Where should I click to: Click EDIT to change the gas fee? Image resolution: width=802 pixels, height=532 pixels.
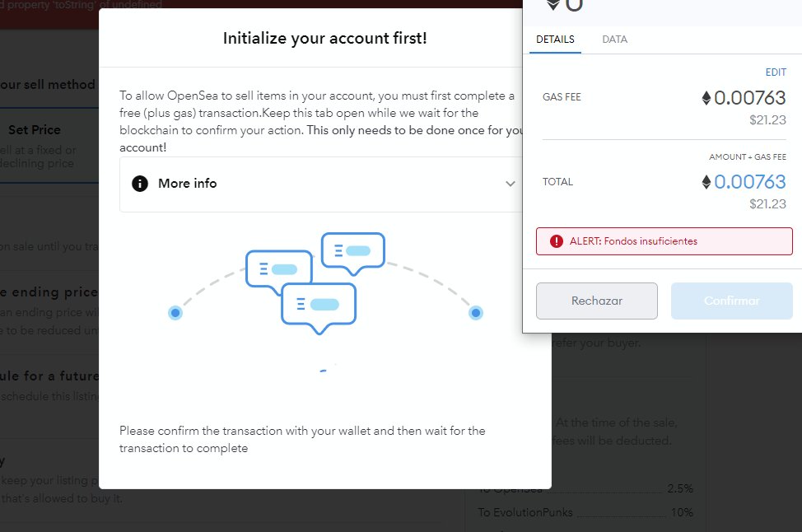point(776,72)
